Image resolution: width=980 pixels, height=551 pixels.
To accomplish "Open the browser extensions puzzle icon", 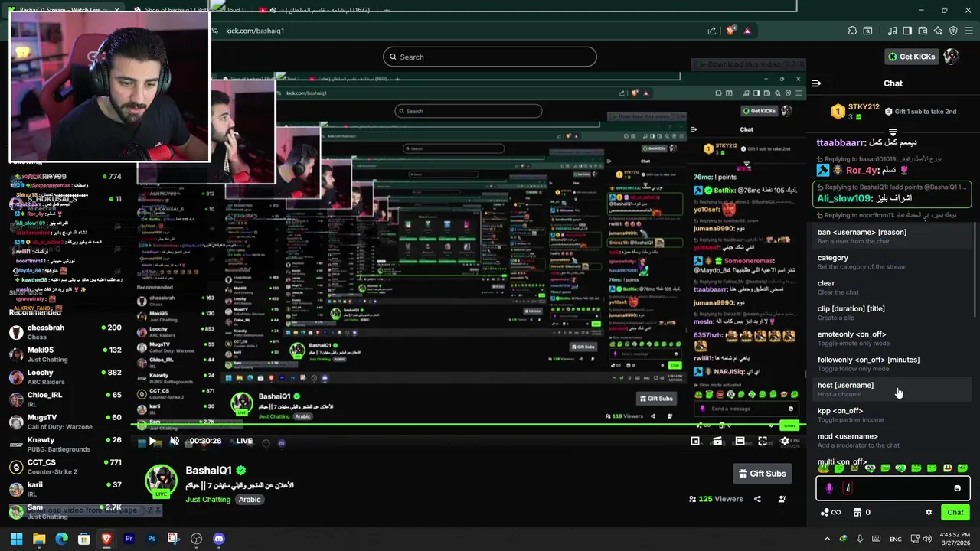I will pyautogui.click(x=852, y=31).
